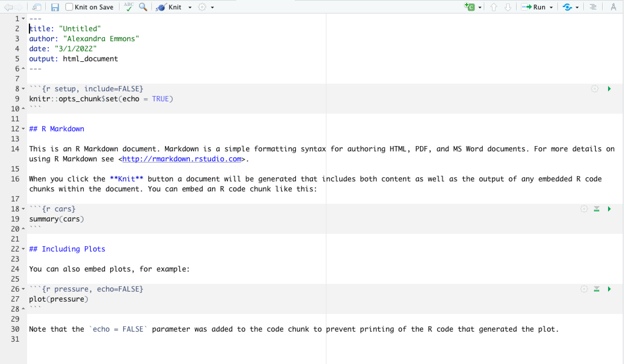Click the insert new code chunk icon

[470, 7]
